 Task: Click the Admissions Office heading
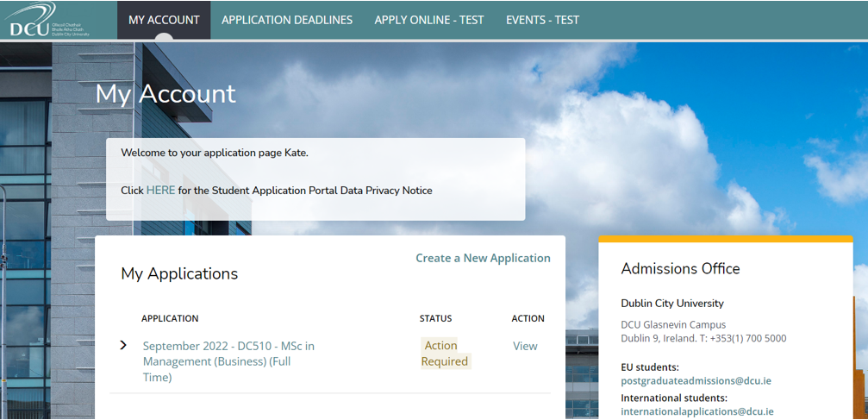(x=680, y=268)
